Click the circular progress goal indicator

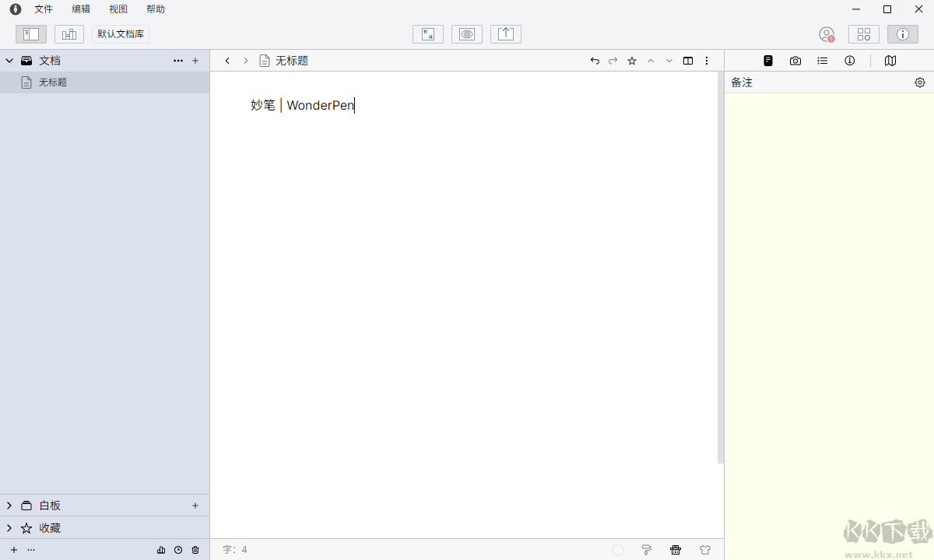pos(618,550)
